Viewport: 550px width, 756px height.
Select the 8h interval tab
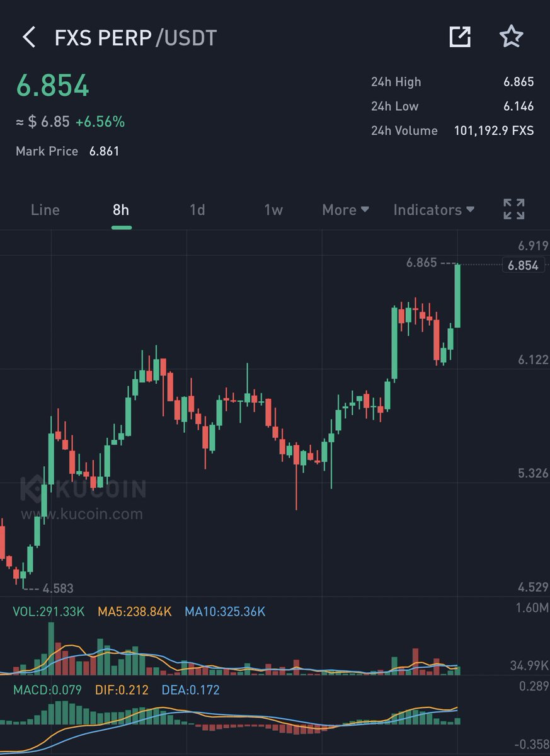(x=121, y=210)
